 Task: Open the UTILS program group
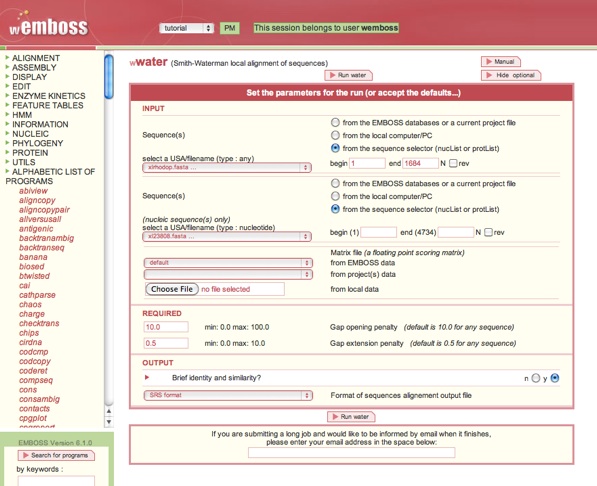[24, 162]
